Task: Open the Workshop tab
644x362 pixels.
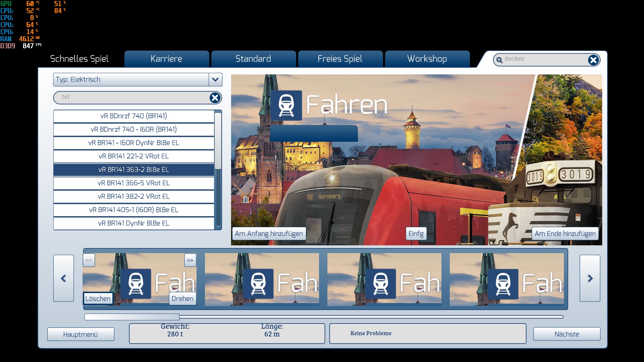Action: pyautogui.click(x=427, y=59)
